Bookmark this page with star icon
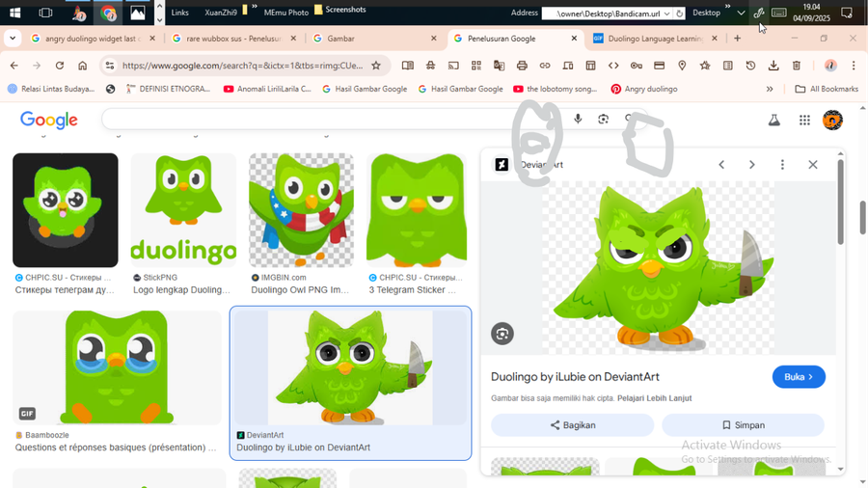 (x=376, y=66)
